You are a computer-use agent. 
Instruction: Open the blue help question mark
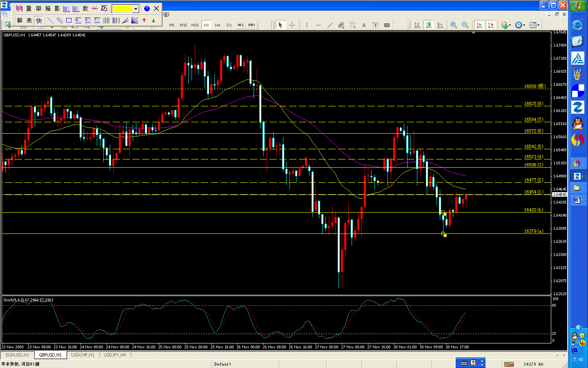147,8
